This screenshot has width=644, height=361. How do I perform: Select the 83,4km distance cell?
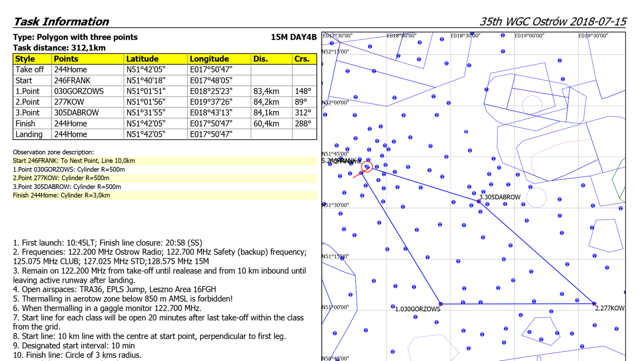[x=266, y=91]
